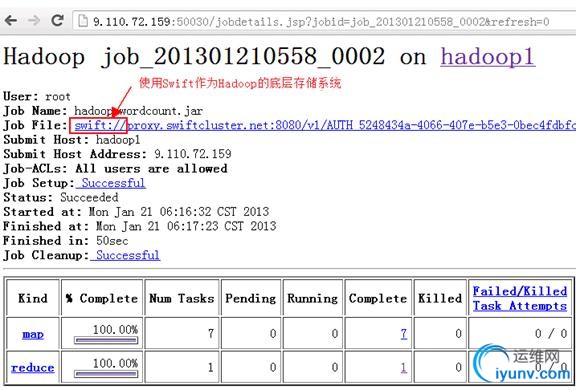
Task: Open the hadoop1 link in the heading
Action: pyautogui.click(x=488, y=57)
